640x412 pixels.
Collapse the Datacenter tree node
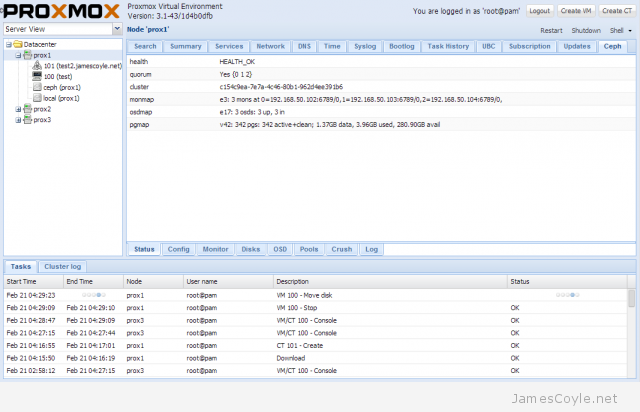point(9,45)
